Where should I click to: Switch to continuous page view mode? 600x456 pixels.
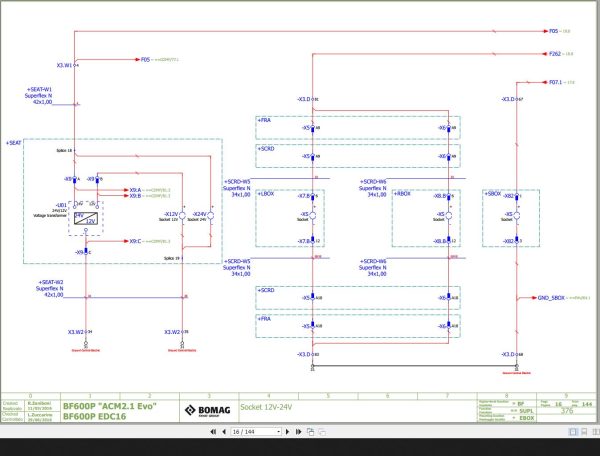[x=584, y=432]
